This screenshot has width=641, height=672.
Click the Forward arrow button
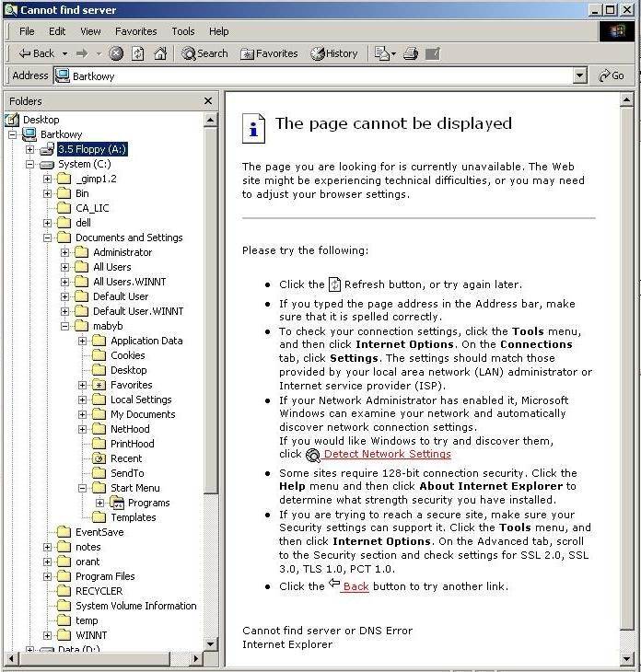pos(82,53)
